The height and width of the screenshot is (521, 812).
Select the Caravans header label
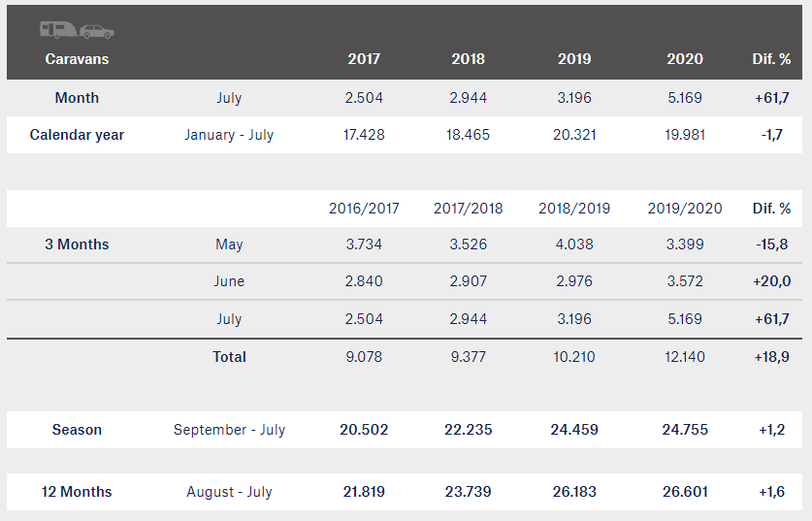pyautogui.click(x=77, y=59)
